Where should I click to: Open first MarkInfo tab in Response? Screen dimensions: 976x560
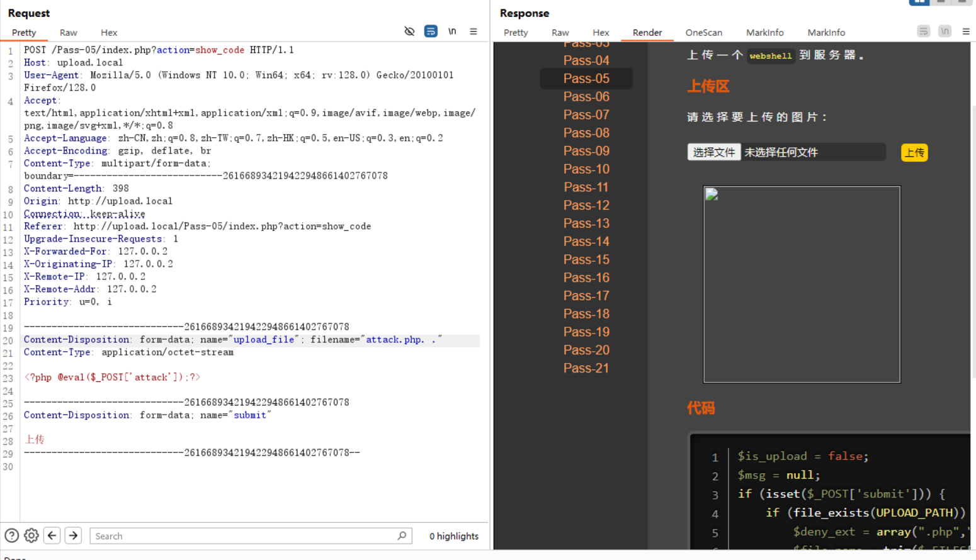(765, 33)
